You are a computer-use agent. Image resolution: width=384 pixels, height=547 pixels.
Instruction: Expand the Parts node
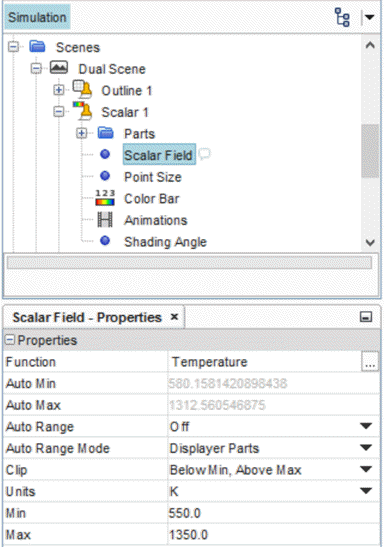[82, 133]
